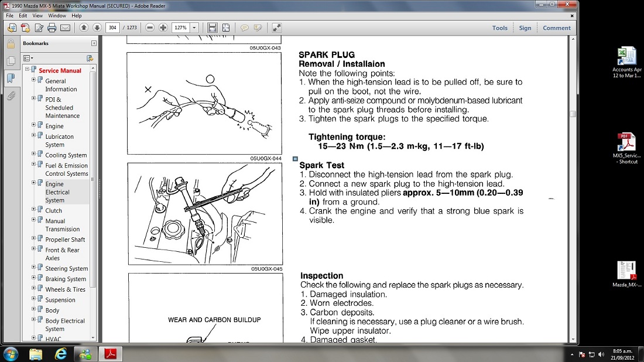Screen dimensions: 644x362
Task: Go to previous page with up arrow
Action: tap(84, 28)
